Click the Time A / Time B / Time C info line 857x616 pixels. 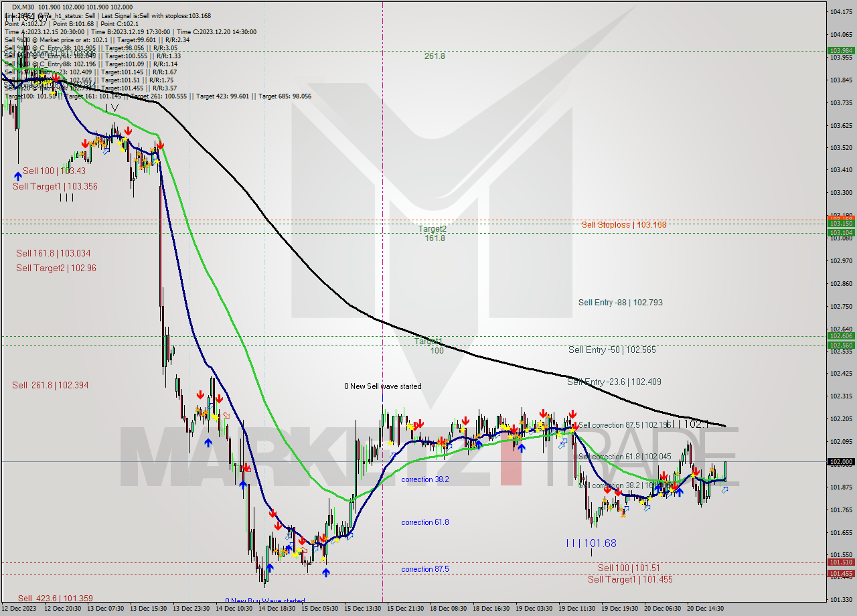coord(131,31)
